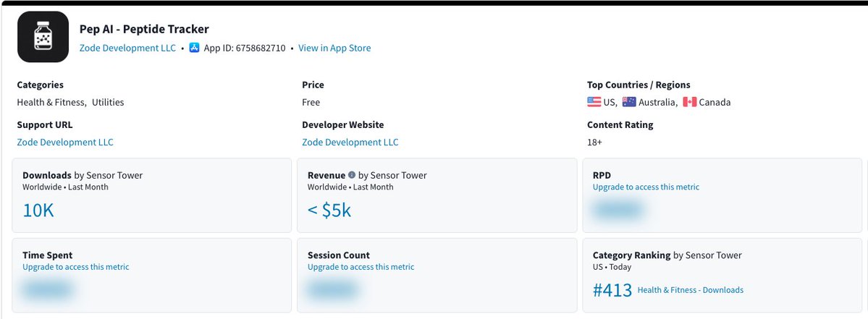Viewport: 868px width, 319px height.
Task: Click the blurred Session Count metric value
Action: coord(333,289)
